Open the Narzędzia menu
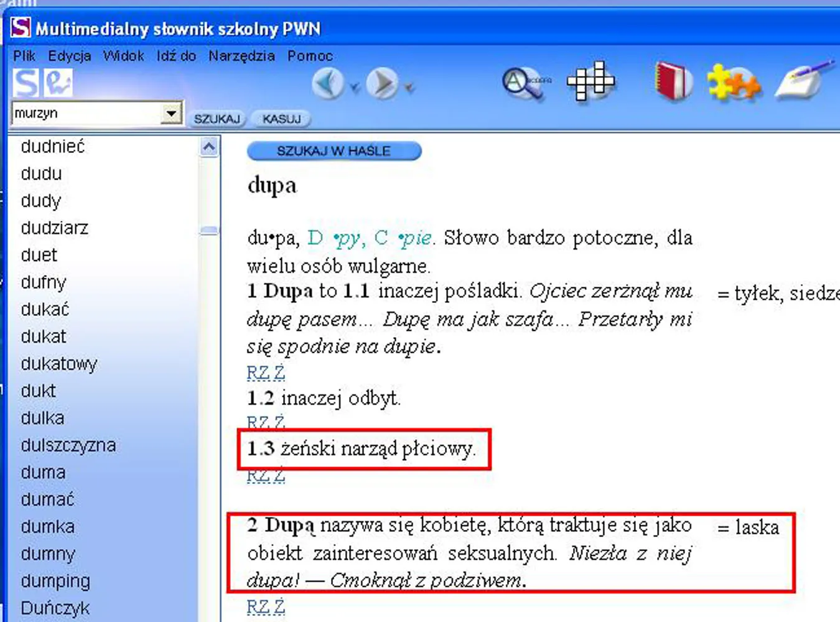Image resolution: width=840 pixels, height=622 pixels. point(241,56)
